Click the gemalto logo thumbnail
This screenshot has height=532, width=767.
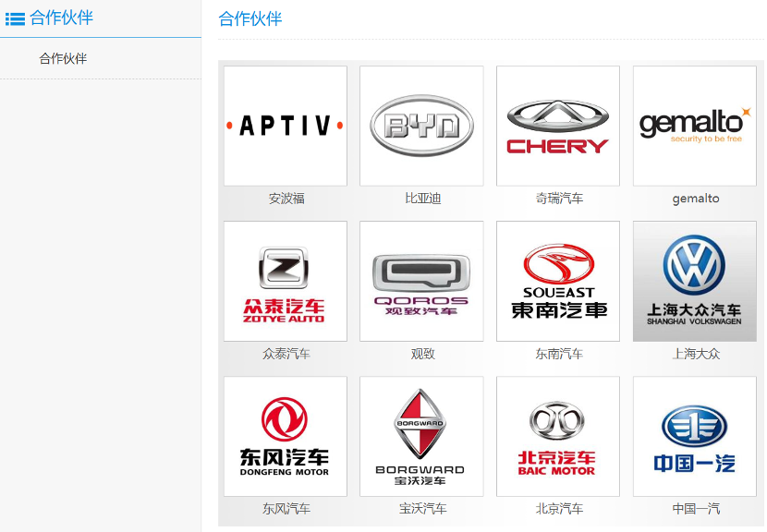695,126
